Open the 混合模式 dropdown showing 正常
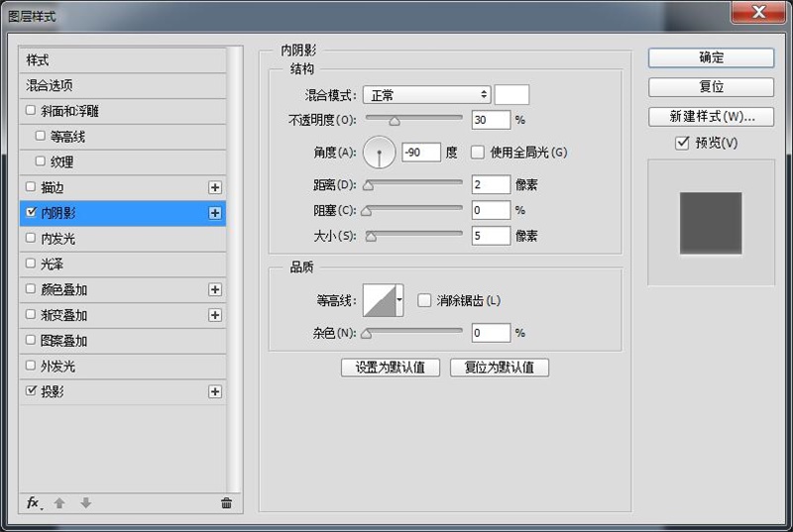This screenshot has height=532, width=793. (427, 95)
